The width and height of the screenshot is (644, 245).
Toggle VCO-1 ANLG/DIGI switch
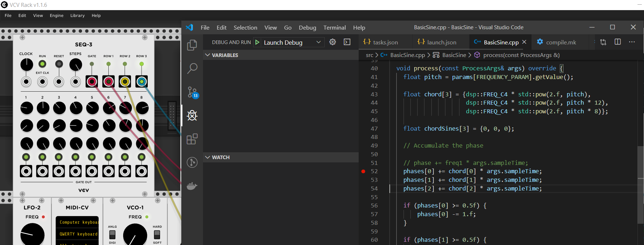point(112,235)
